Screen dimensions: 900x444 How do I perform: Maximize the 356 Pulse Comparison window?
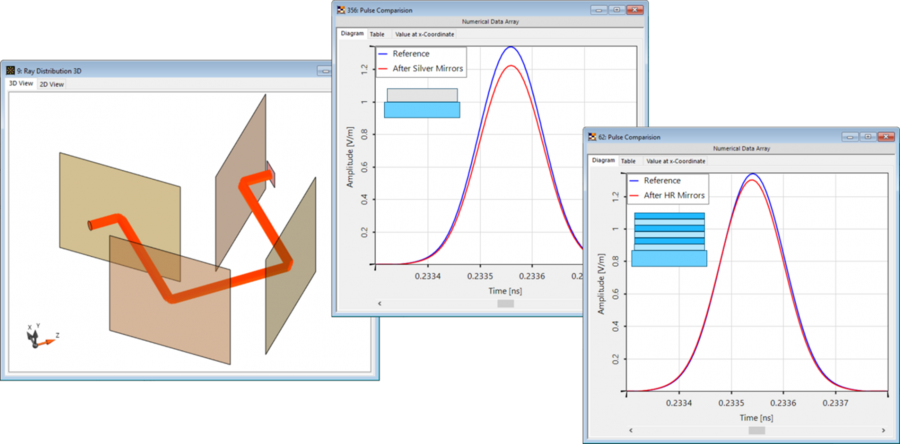(619, 9)
